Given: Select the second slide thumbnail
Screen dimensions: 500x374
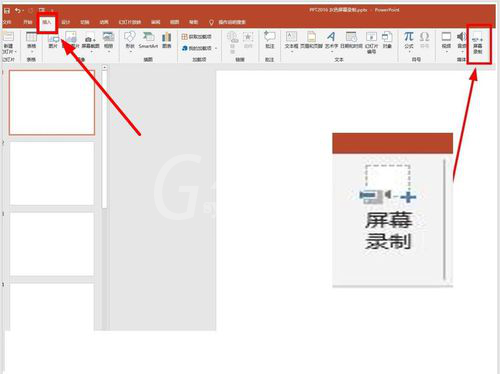Looking at the screenshot, I should coord(52,173).
